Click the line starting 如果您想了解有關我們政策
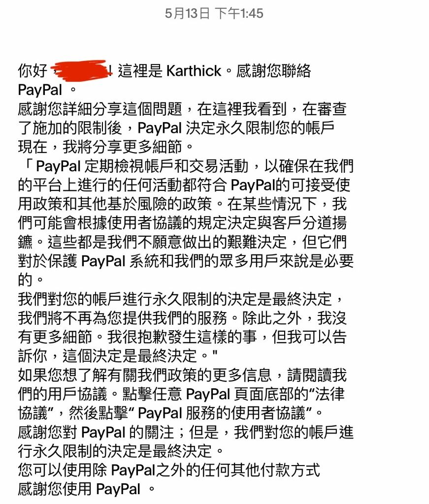This screenshot has width=429, height=504. (182, 375)
